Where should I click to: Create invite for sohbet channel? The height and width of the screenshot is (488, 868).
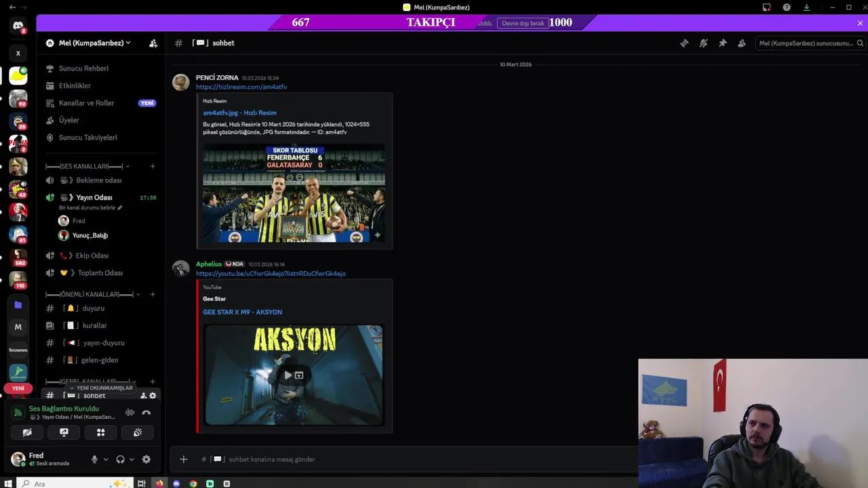(143, 396)
